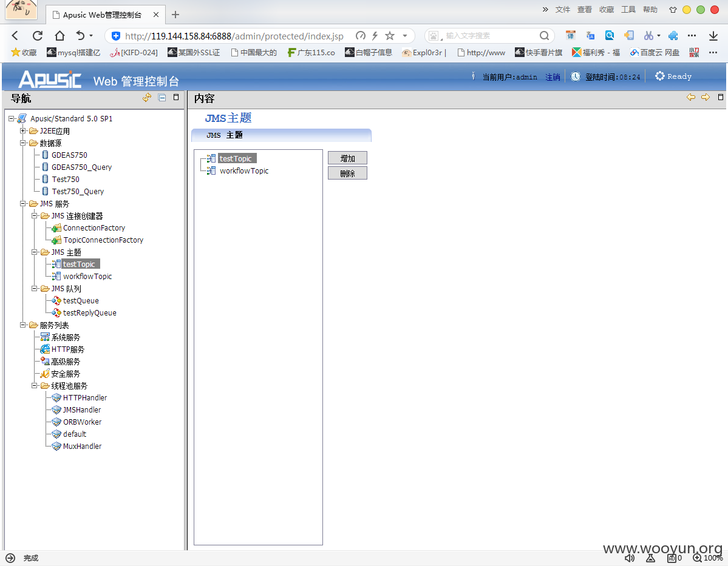The width and height of the screenshot is (728, 566).
Task: Select MuxHandler thread pool
Action: (x=82, y=446)
